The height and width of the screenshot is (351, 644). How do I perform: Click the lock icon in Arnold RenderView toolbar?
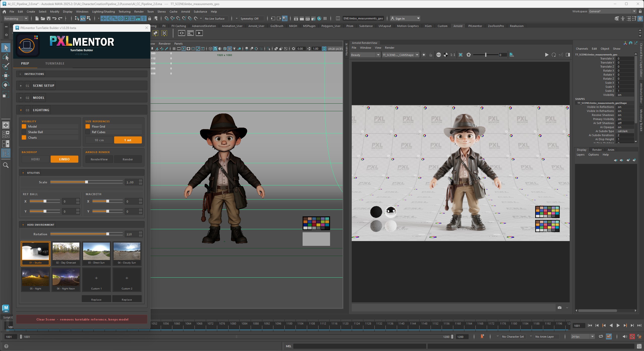431,55
